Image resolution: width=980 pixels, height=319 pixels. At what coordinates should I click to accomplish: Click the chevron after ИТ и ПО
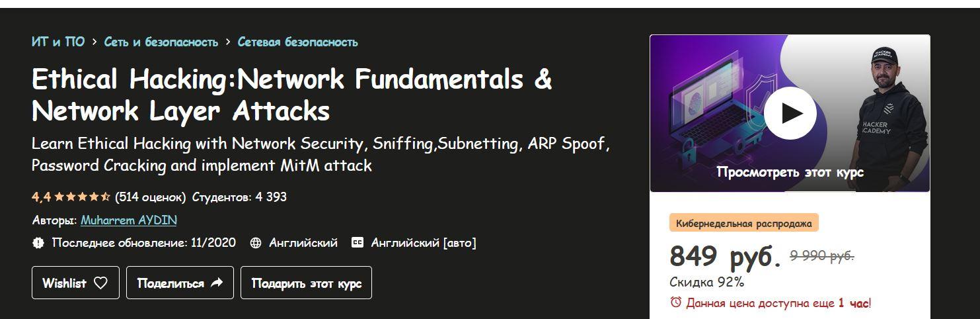point(94,42)
